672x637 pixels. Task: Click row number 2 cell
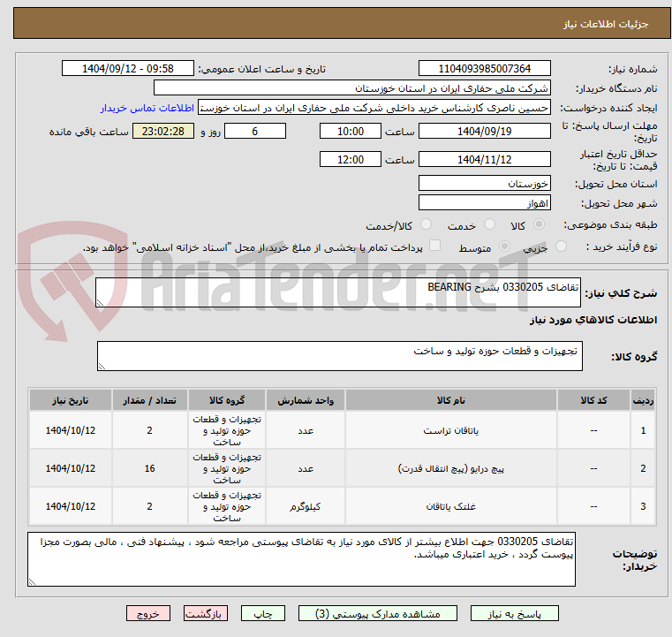click(643, 468)
